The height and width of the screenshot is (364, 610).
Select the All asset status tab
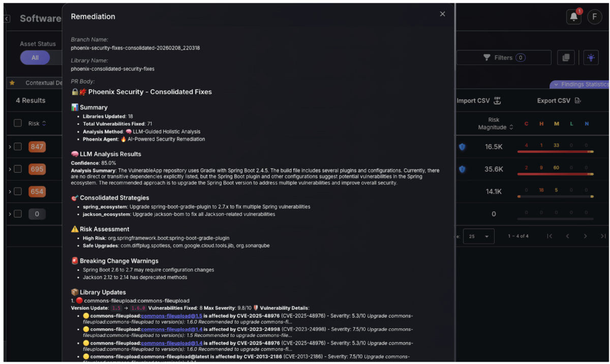tap(35, 57)
